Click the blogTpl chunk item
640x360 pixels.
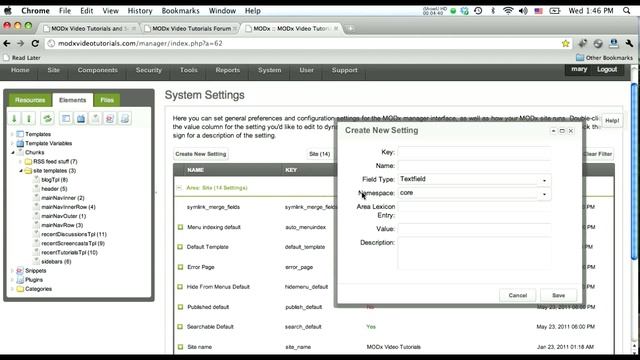click(54, 180)
